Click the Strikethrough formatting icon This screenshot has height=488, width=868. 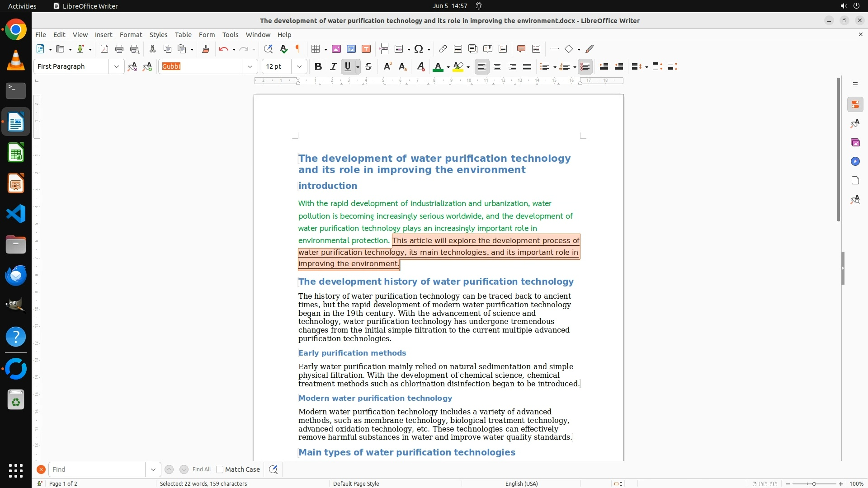368,66
